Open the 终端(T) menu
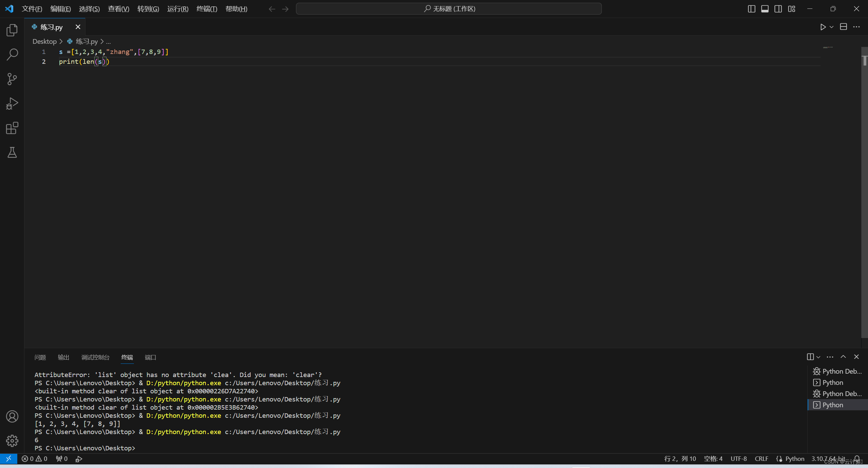Image resolution: width=868 pixels, height=468 pixels. tap(206, 9)
